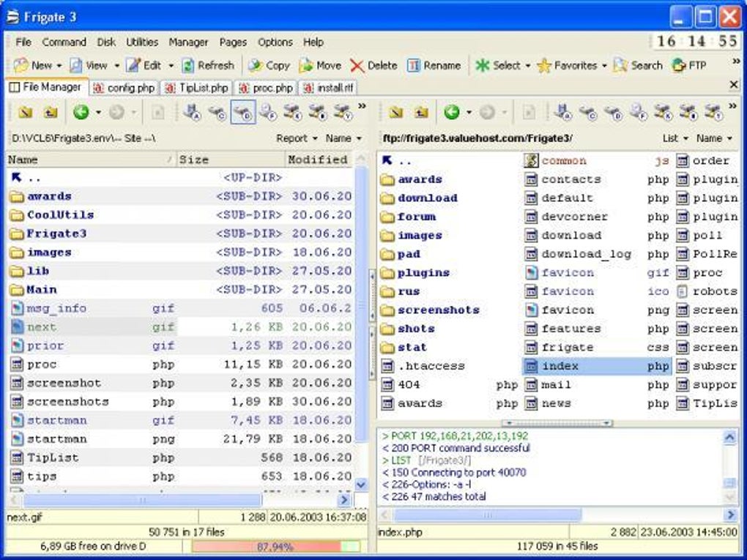747x560 pixels.
Task: Switch right panel to drive A
Action: click(x=562, y=112)
